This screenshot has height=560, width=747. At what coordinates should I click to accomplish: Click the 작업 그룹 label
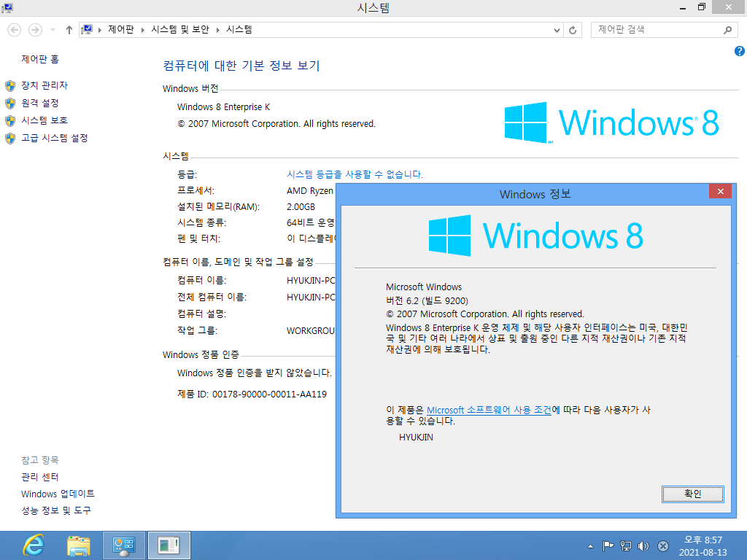click(x=197, y=330)
